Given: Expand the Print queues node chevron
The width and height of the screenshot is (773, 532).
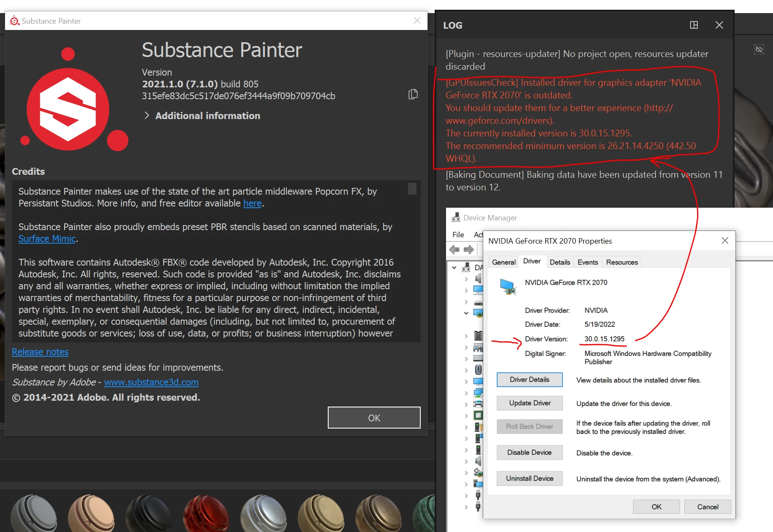Looking at the screenshot, I should (x=466, y=404).
